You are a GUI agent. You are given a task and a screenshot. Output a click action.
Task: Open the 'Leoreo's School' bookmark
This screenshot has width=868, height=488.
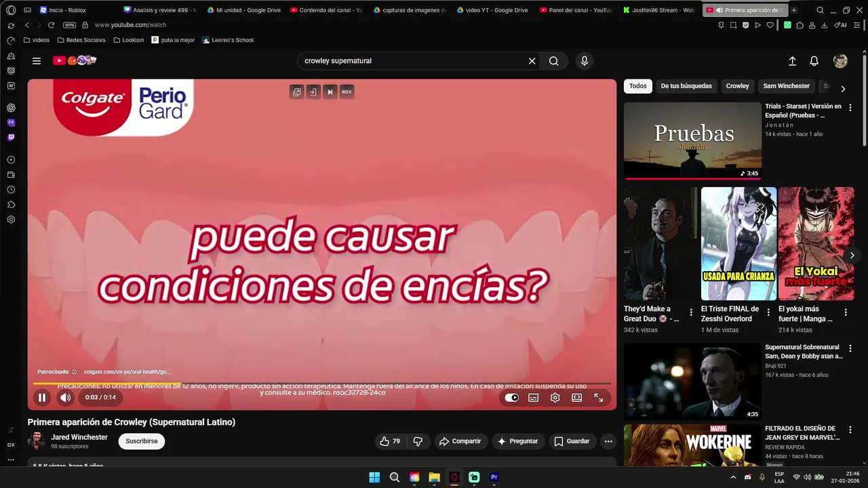[x=228, y=40]
